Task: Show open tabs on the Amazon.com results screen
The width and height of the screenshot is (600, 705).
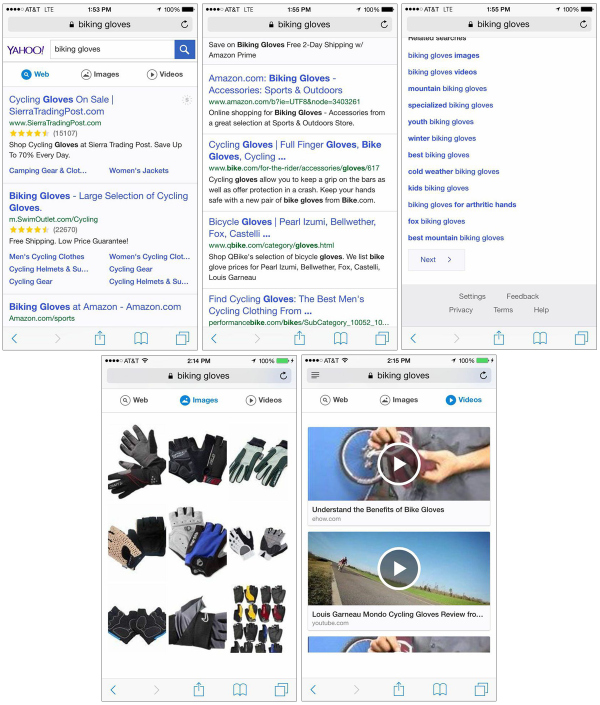Action: point(382,338)
